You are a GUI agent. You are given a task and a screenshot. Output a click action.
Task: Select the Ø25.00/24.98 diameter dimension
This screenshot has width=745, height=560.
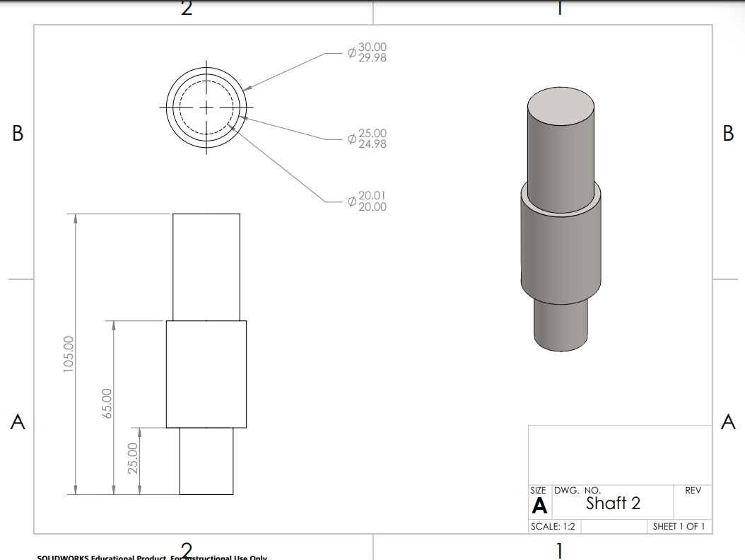(369, 137)
